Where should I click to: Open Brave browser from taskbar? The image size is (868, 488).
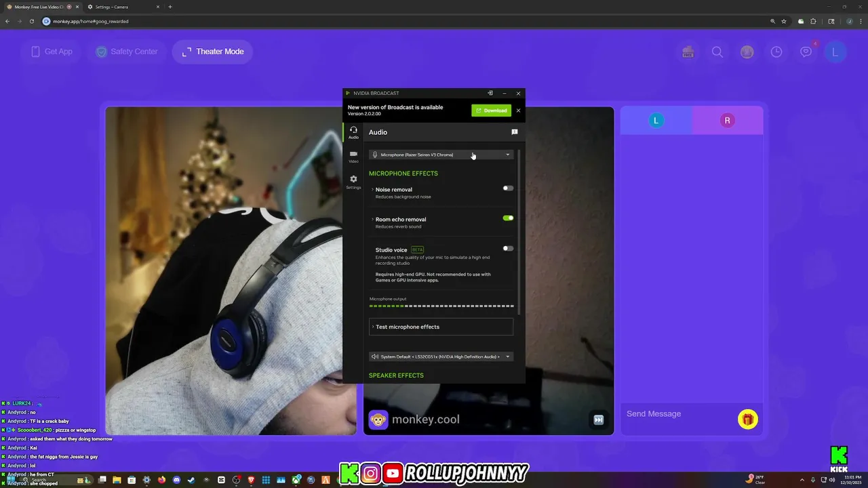pos(251,480)
